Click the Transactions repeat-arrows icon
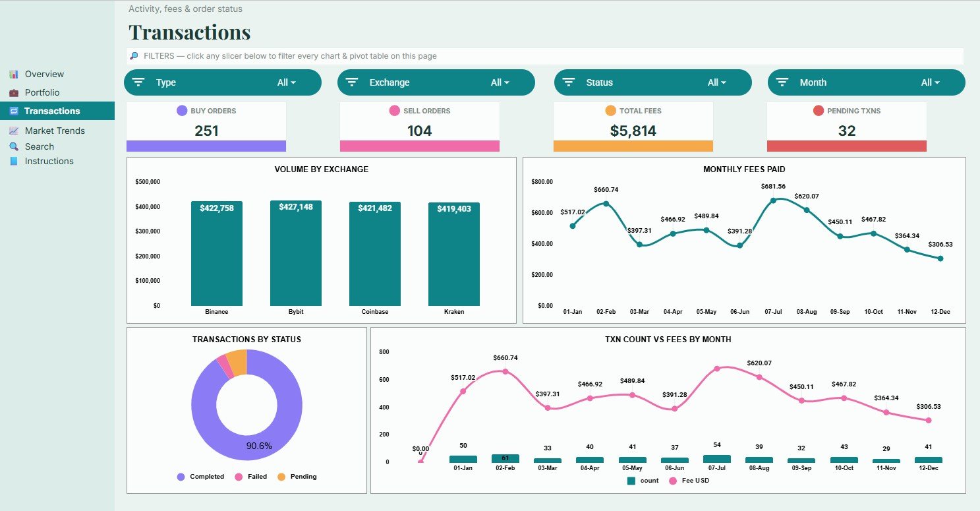The width and height of the screenshot is (980, 511). (x=14, y=111)
